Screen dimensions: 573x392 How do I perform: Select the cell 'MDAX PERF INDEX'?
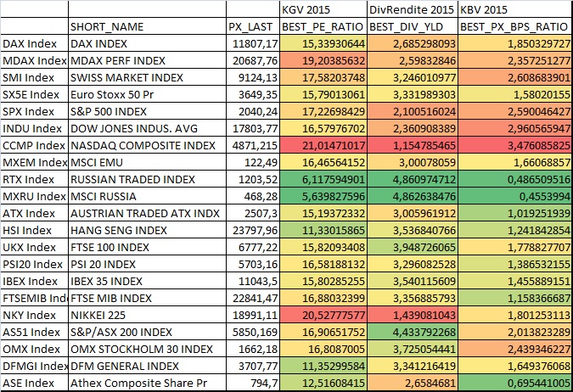click(x=147, y=60)
